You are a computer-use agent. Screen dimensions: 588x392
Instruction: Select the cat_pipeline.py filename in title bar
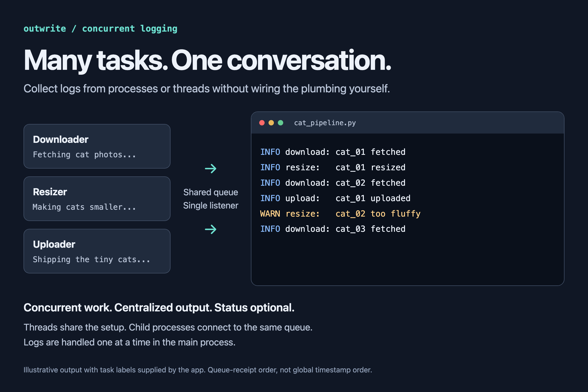[x=325, y=123]
